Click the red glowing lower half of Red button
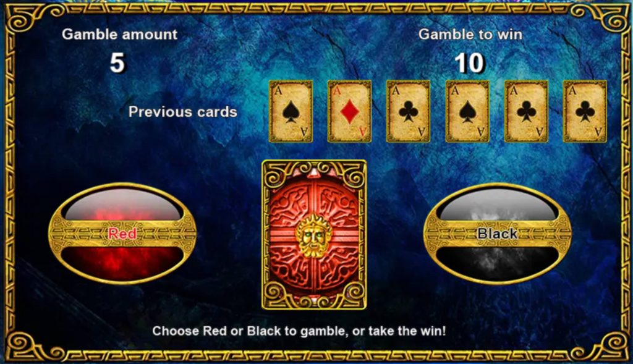The width and height of the screenshot is (633, 364). (122, 262)
